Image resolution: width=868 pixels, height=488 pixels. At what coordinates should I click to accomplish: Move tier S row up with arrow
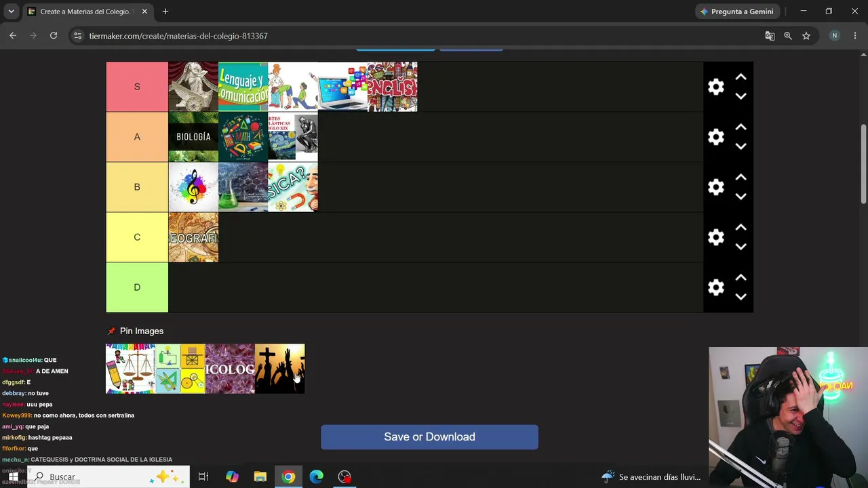pos(741,77)
